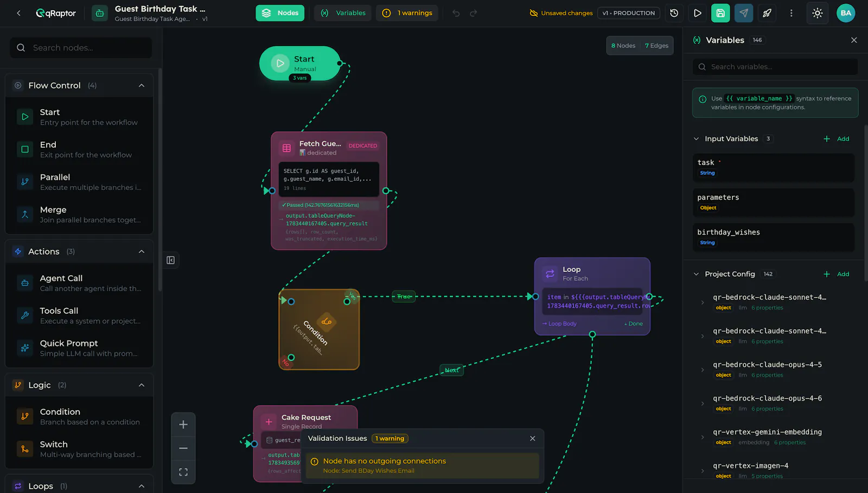Image resolution: width=868 pixels, height=493 pixels.
Task: Open the three-dot more options menu
Action: point(791,13)
